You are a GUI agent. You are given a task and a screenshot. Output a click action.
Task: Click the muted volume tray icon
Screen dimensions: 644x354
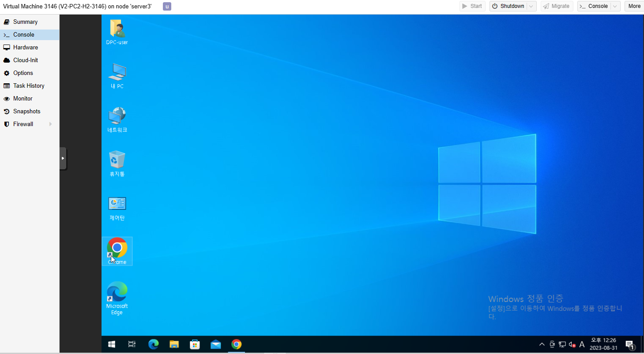[572, 344]
